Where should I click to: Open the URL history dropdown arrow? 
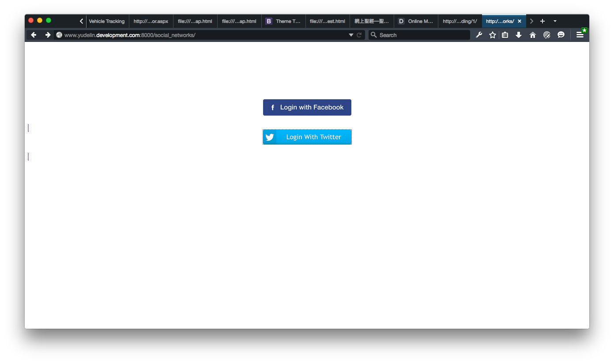(x=351, y=35)
